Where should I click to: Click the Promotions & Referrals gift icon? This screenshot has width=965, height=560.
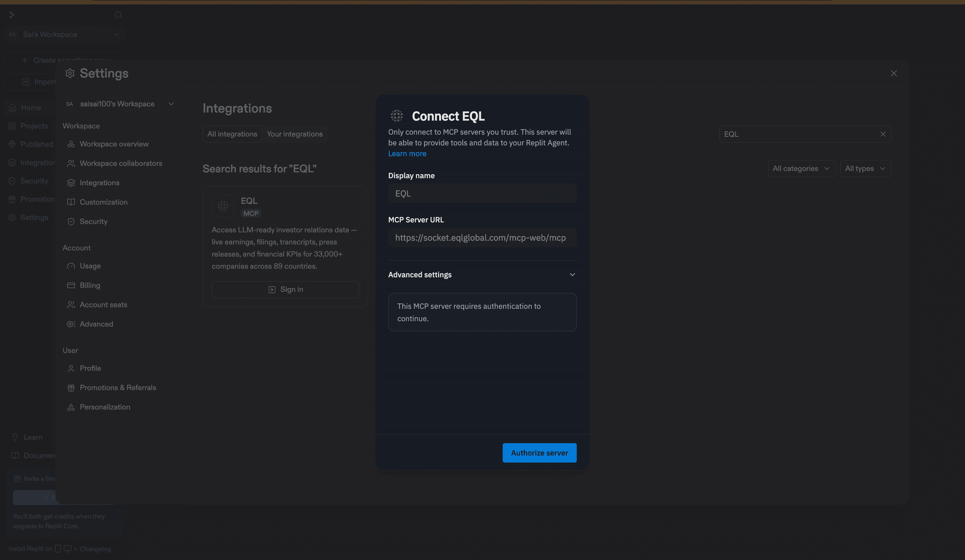pyautogui.click(x=71, y=388)
